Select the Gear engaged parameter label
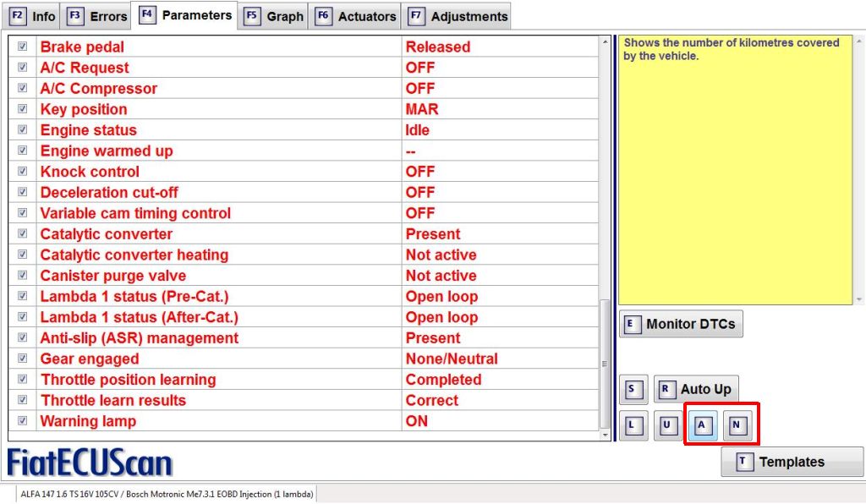The width and height of the screenshot is (866, 504). (x=90, y=359)
